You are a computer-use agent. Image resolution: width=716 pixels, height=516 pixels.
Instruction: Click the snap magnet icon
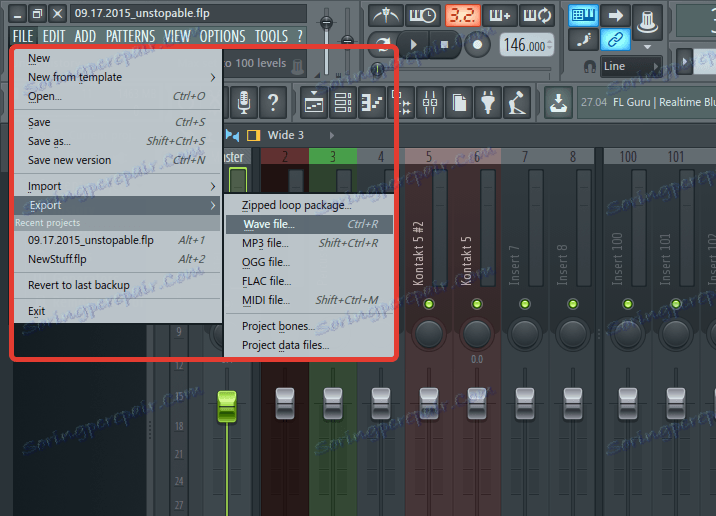point(590,67)
